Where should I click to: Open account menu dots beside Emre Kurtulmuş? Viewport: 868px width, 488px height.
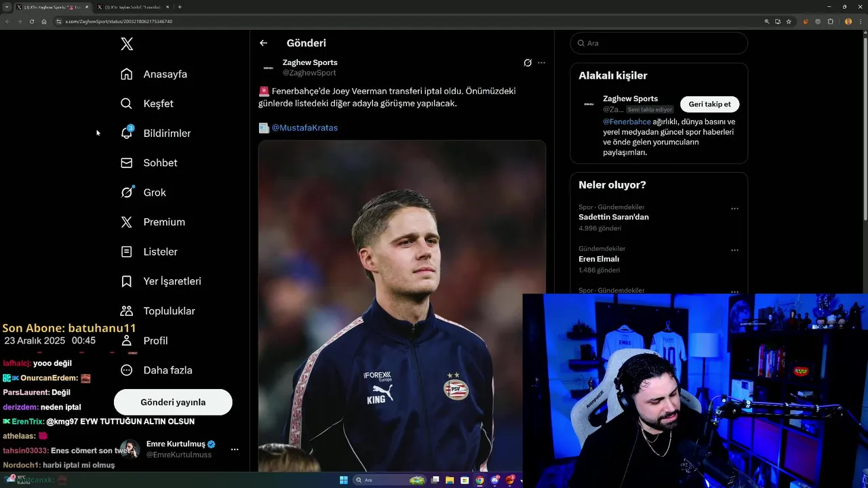(235, 449)
